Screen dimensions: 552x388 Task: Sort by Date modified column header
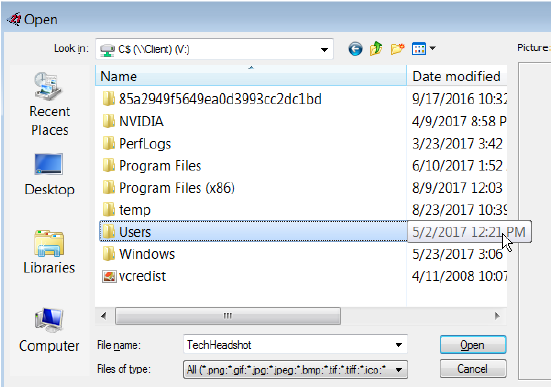457,76
